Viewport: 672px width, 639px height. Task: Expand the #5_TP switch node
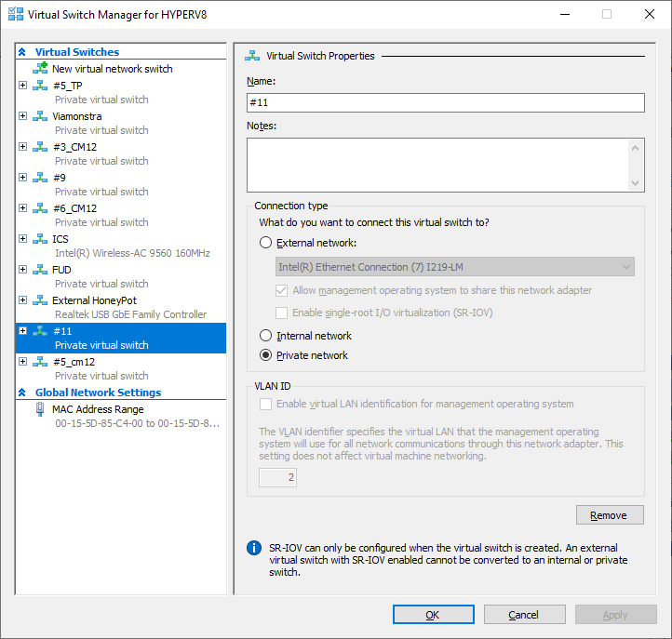click(x=23, y=86)
